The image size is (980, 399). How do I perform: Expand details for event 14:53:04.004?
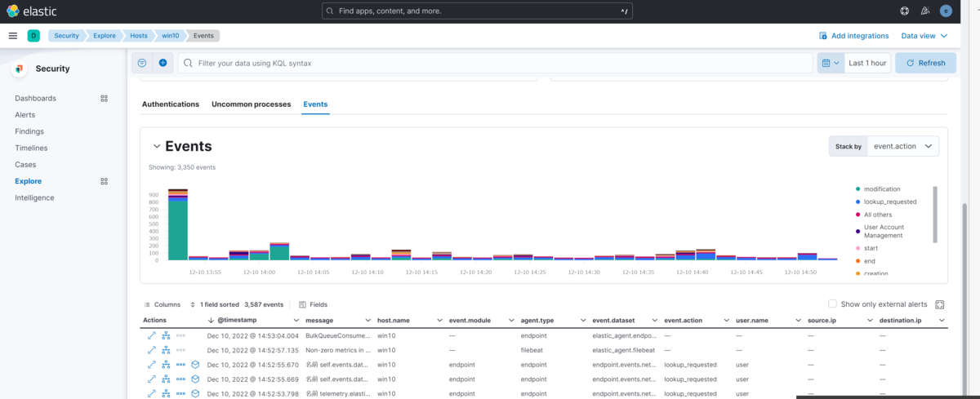coord(151,335)
